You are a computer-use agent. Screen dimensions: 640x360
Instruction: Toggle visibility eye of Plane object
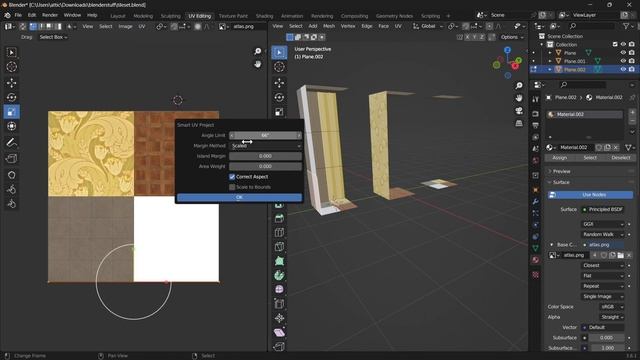tap(623, 53)
